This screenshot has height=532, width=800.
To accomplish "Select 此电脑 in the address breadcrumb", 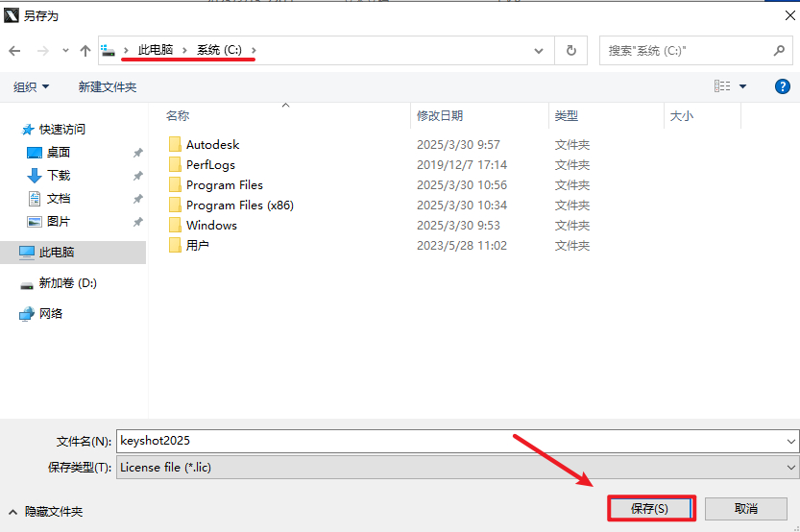I will click(x=156, y=50).
